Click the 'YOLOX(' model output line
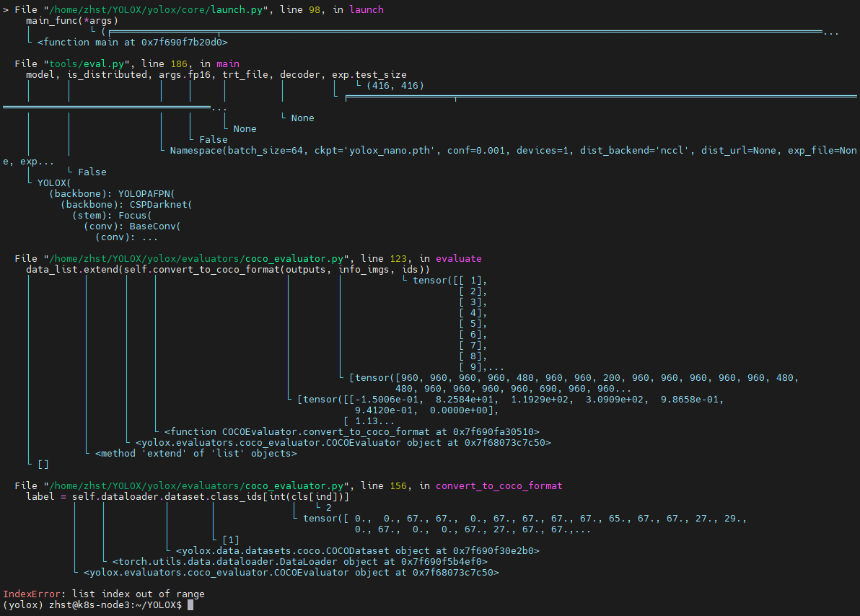 tap(54, 182)
